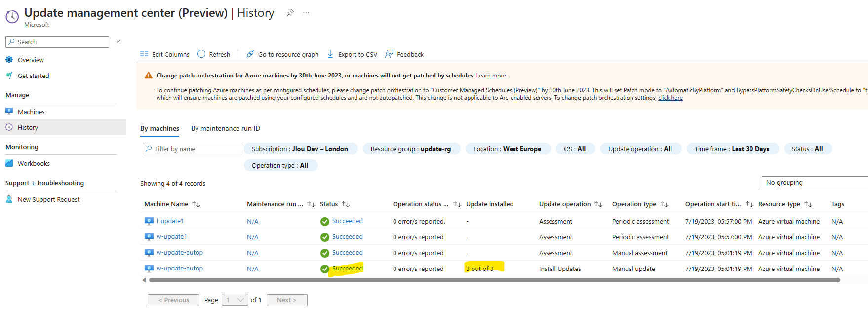Image resolution: width=868 pixels, height=309 pixels.
Task: Click inside the sidebar Search field
Action: [57, 42]
